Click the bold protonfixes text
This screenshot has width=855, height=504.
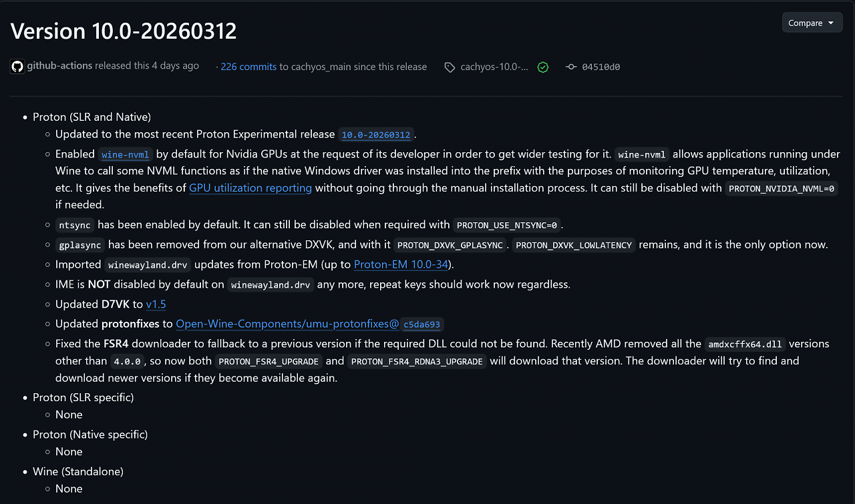[x=130, y=324]
